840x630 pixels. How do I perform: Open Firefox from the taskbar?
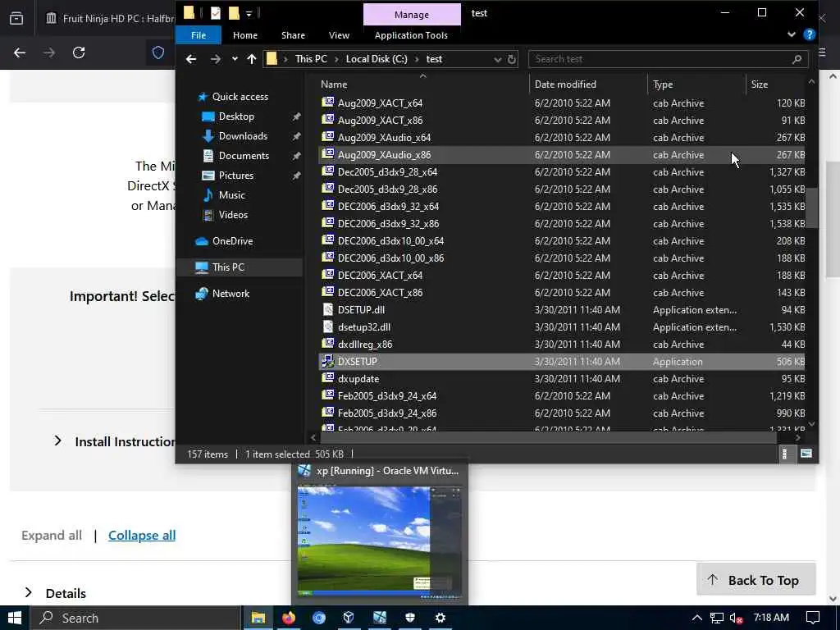288,618
